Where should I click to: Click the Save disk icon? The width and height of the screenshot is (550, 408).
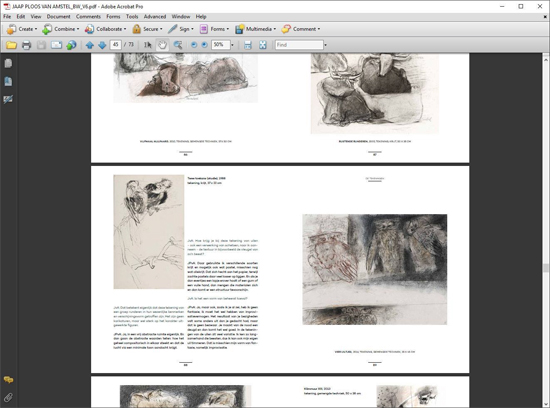click(41, 45)
